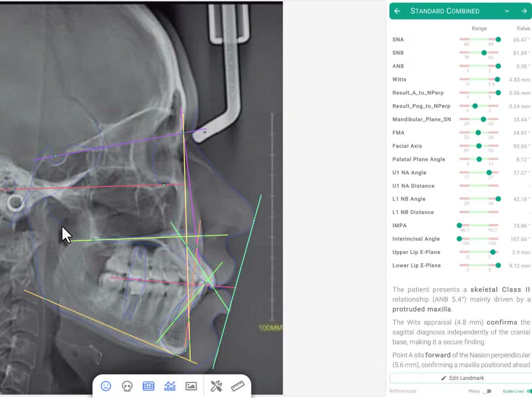532x398 pixels.
Task: Click the Facial Axis range slider
Action: tap(479, 146)
